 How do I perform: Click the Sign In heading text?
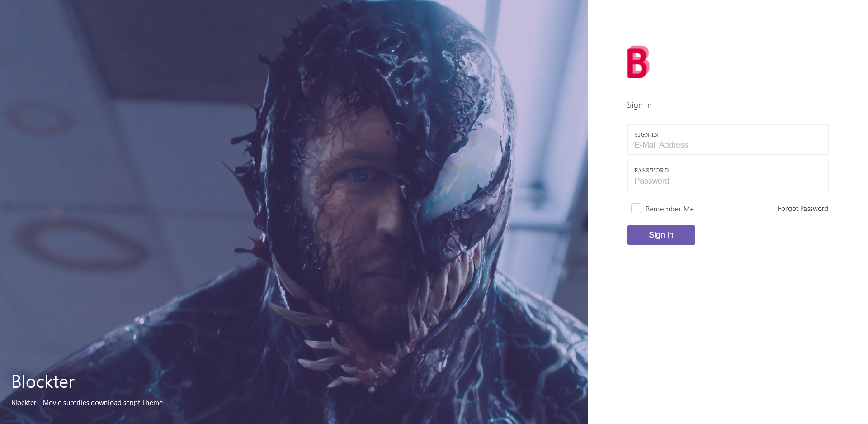639,105
